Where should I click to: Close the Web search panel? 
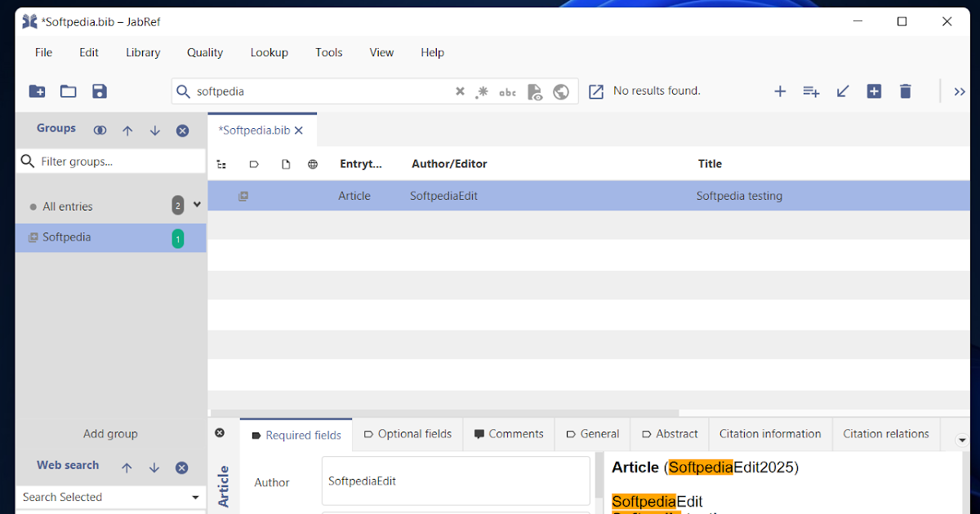coord(182,467)
